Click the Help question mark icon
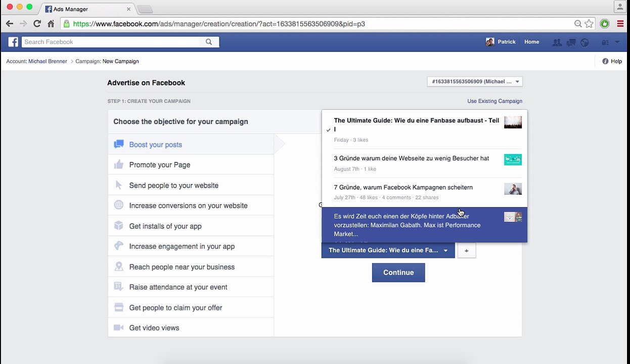The image size is (630, 364). 605,61
